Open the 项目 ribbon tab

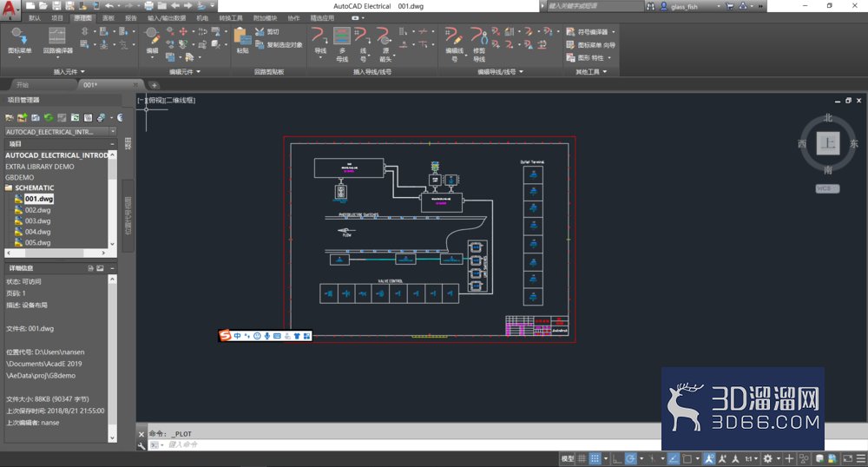57,17
